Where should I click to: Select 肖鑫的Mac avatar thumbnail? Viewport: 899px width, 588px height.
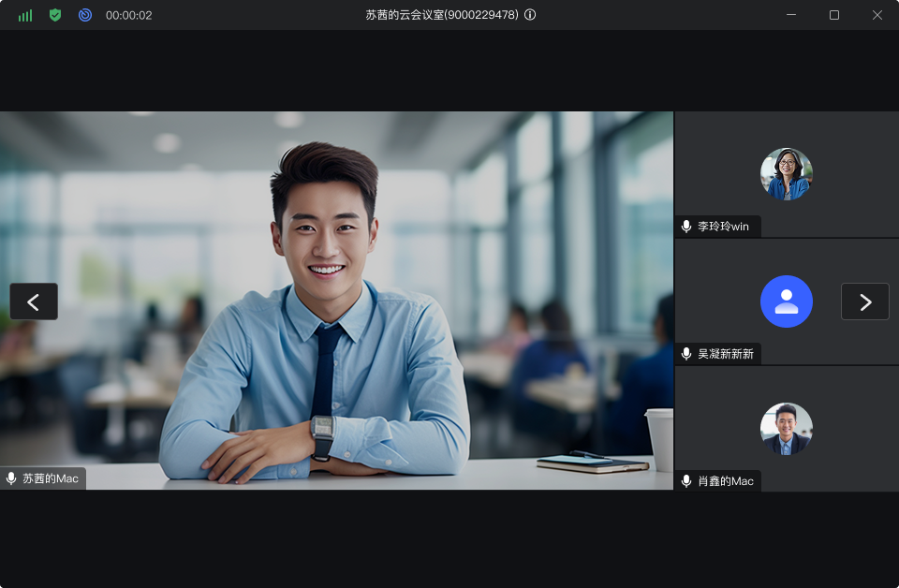tap(786, 429)
